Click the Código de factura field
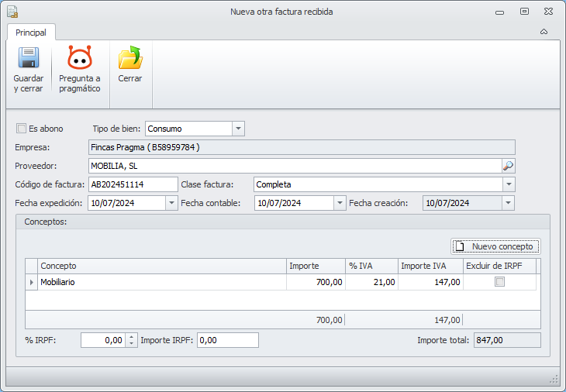This screenshot has width=566, height=392. pyautogui.click(x=133, y=184)
